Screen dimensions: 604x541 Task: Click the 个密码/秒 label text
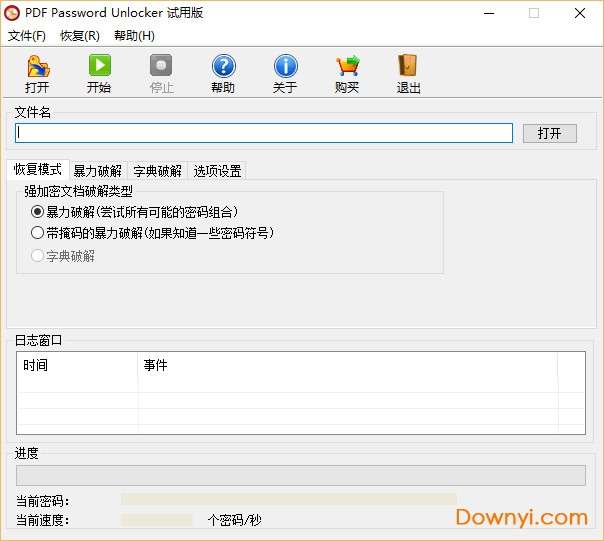[235, 520]
